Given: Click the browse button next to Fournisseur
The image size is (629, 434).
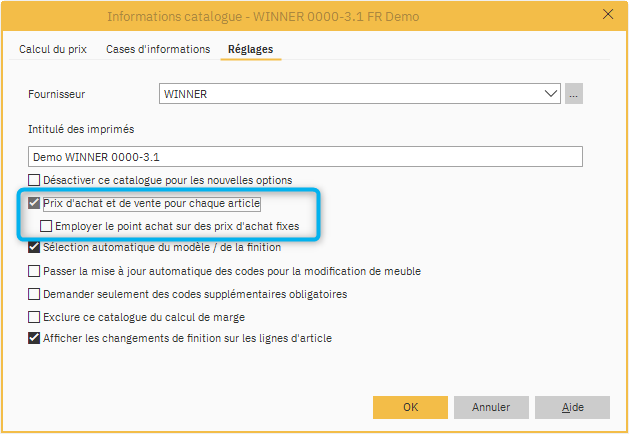Looking at the screenshot, I should 573,94.
